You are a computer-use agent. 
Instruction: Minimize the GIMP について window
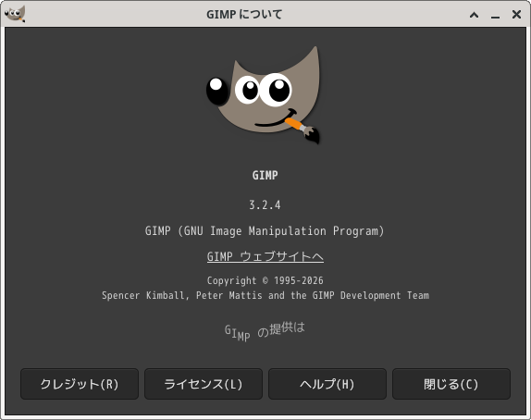coord(496,16)
